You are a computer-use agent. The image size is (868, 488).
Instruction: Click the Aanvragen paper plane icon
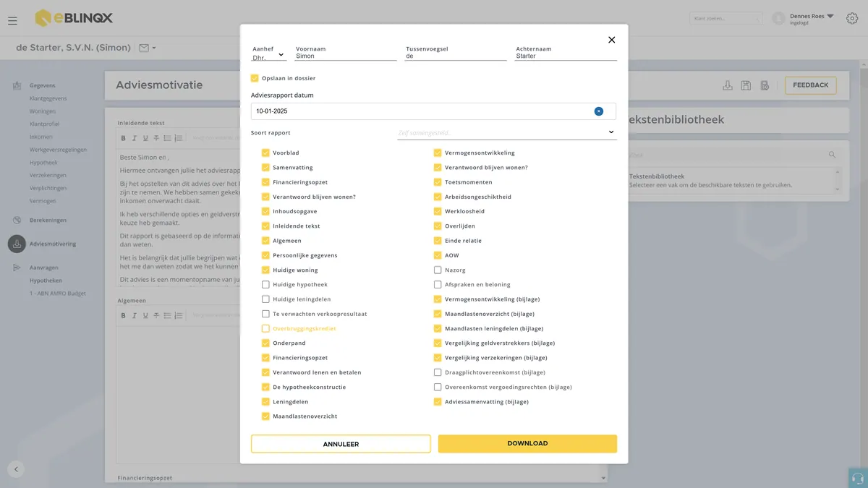click(17, 267)
